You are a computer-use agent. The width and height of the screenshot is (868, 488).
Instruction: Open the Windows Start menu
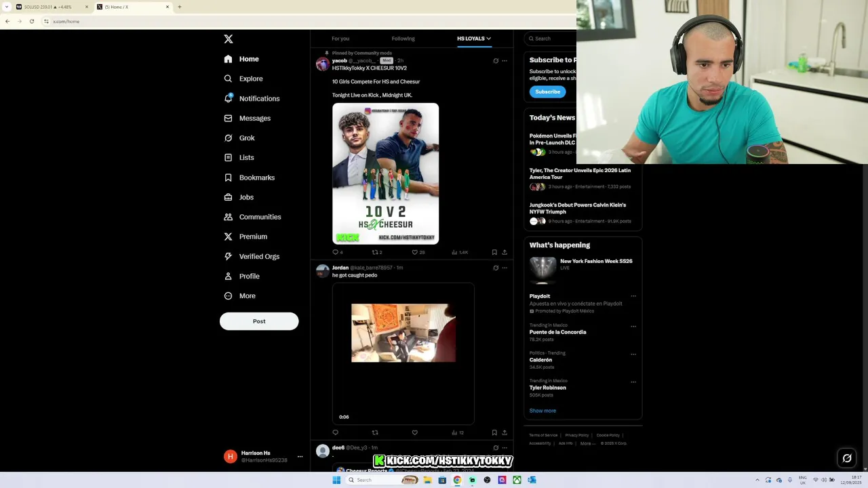336,480
